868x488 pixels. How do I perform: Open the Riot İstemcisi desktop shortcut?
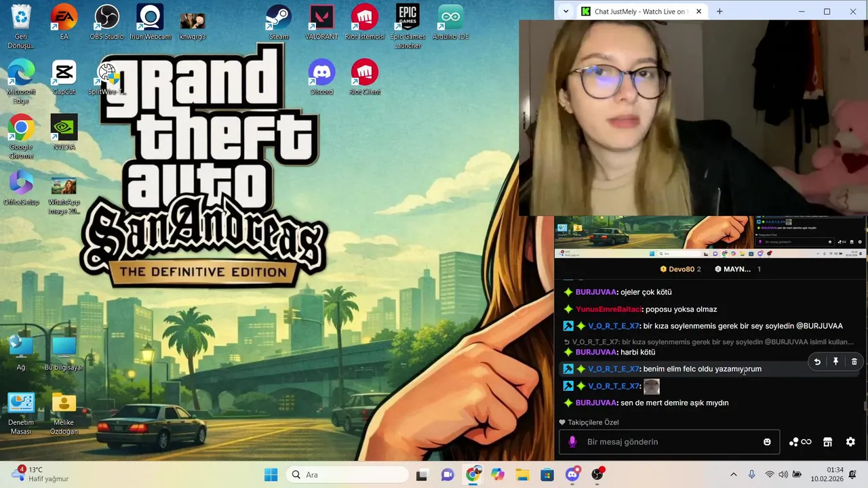click(x=365, y=22)
